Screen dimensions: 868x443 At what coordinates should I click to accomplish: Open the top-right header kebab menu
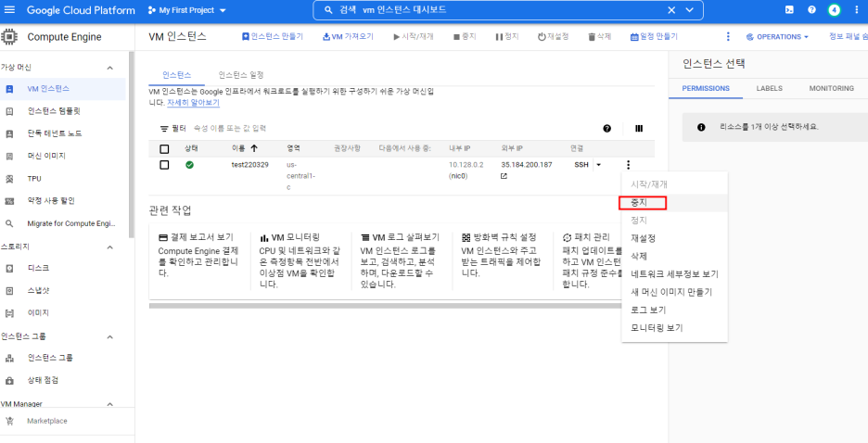coord(858,10)
